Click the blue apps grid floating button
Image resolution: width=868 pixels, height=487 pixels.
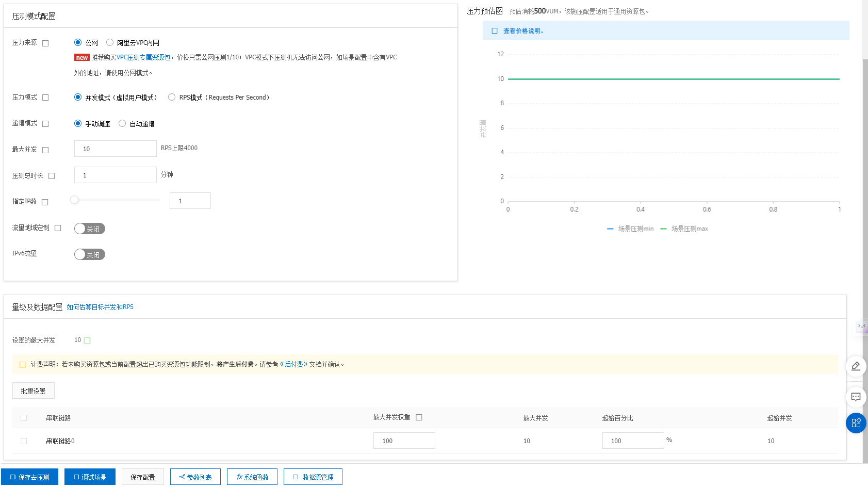[x=856, y=423]
